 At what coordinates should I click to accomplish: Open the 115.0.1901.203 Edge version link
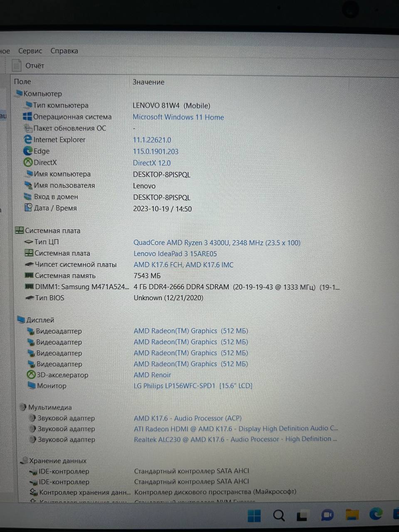(156, 152)
